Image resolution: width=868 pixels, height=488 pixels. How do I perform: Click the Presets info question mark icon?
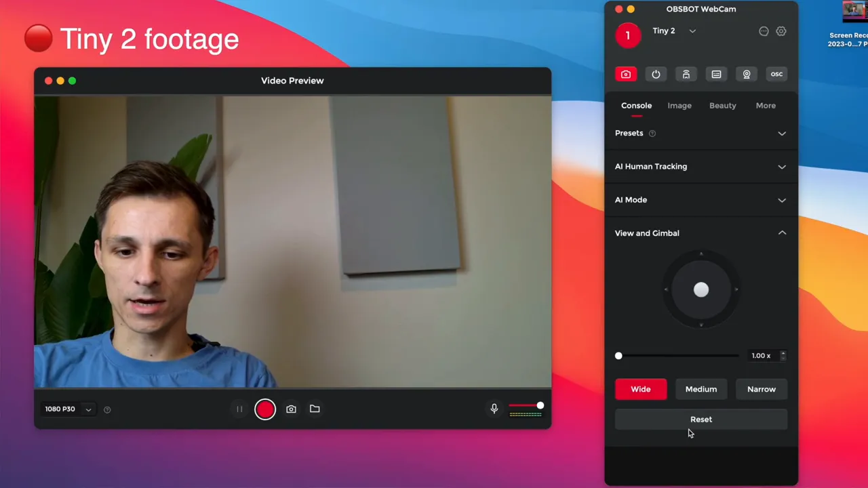(x=652, y=134)
